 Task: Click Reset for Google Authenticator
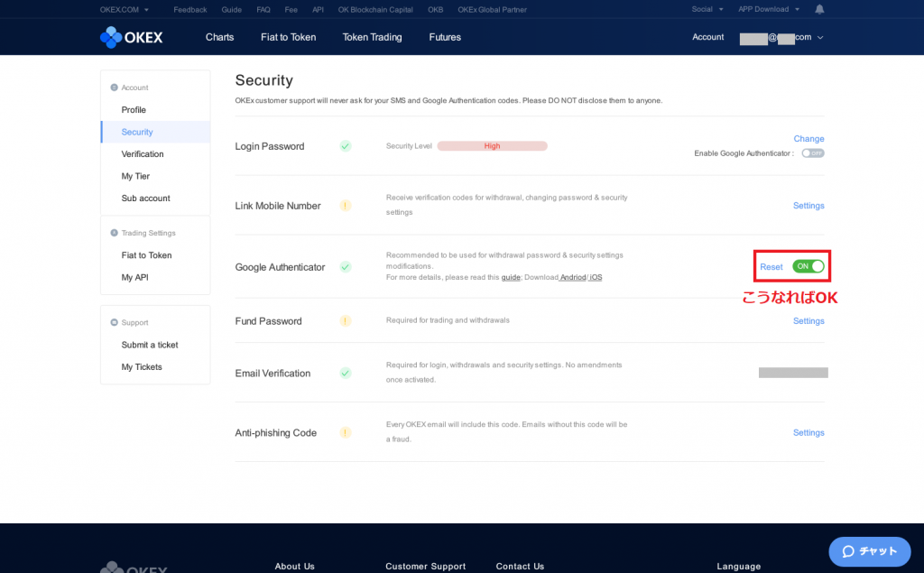point(772,267)
